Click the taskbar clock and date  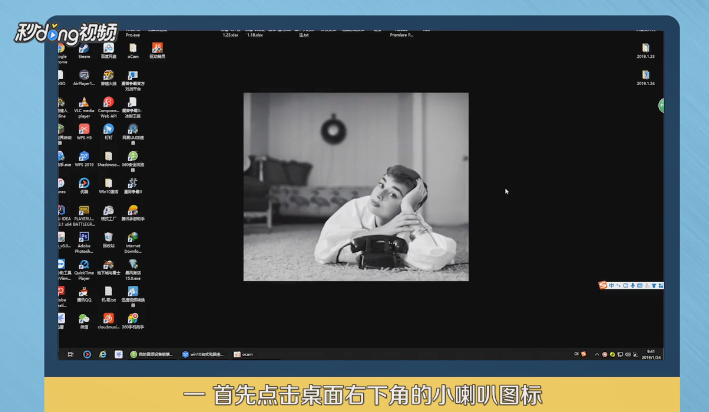651,354
